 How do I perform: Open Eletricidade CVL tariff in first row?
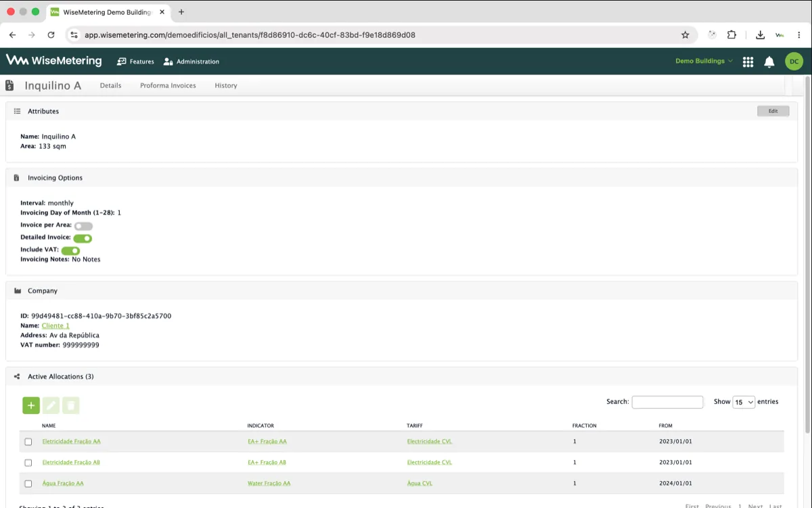pos(430,442)
